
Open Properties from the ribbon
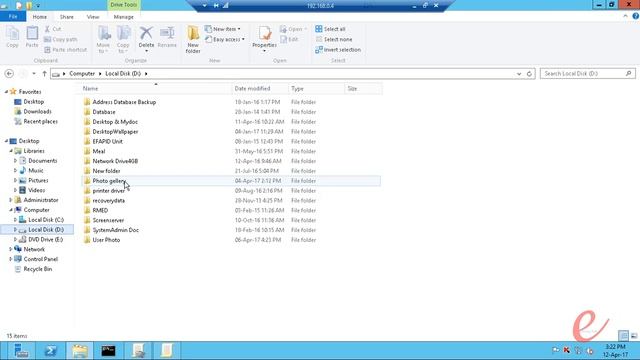coord(264,39)
